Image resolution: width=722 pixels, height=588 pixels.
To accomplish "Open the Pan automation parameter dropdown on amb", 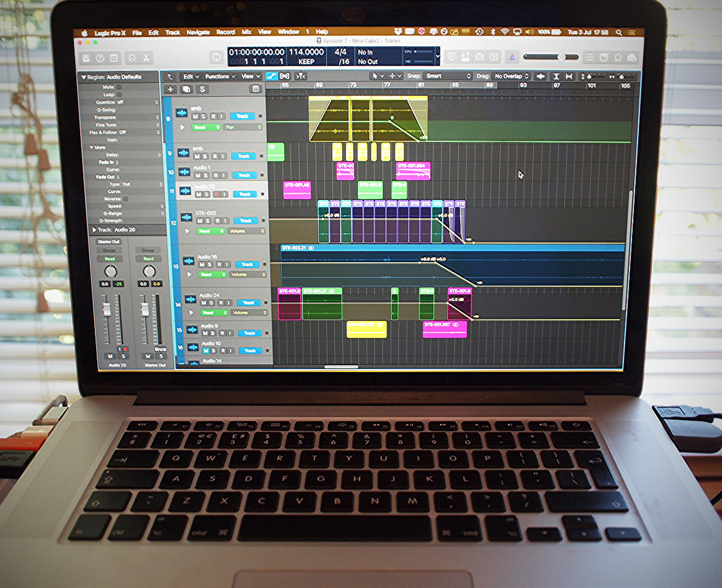I will coord(243,127).
